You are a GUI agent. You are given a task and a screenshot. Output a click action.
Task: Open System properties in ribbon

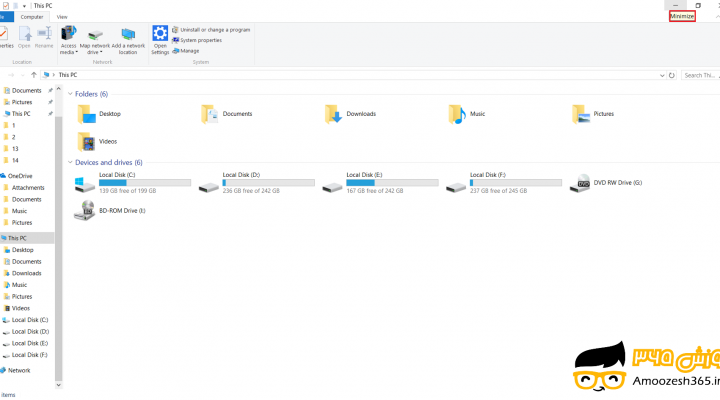tap(197, 40)
